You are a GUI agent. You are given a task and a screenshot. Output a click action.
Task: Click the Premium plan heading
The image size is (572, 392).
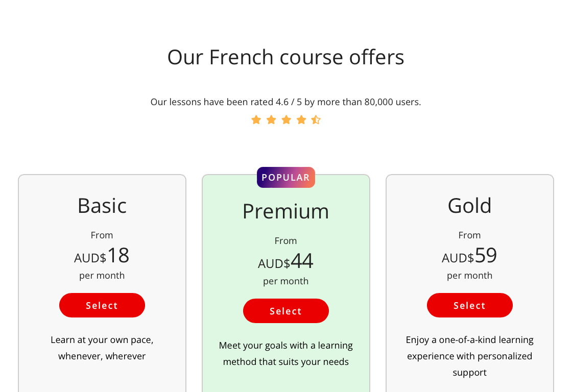pyautogui.click(x=286, y=211)
